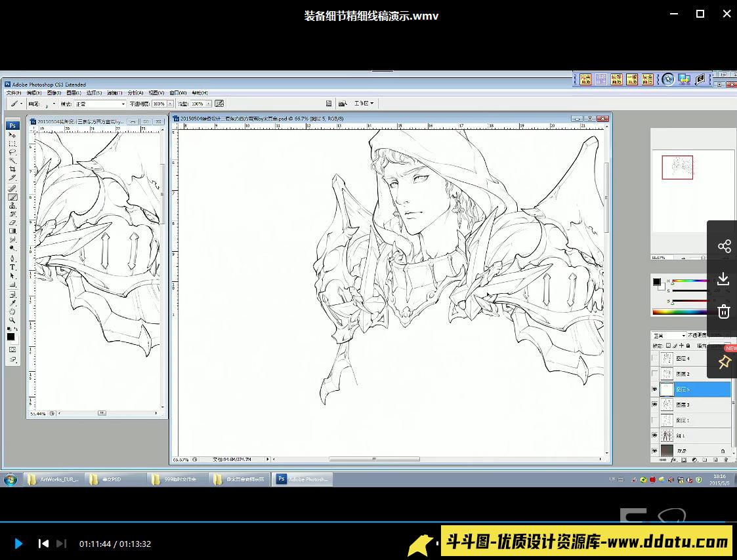Toggle the airbrush option in options bar
The image size is (737, 560).
pos(219,104)
